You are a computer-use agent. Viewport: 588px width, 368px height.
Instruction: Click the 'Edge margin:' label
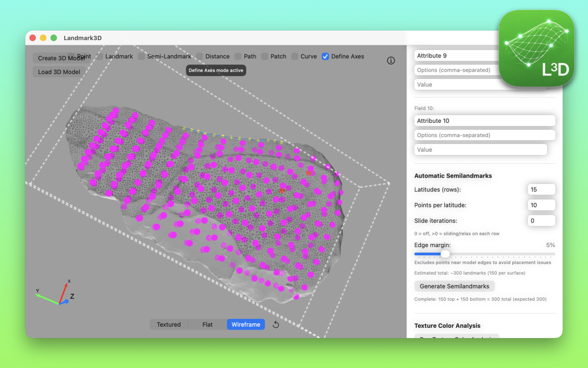[432, 245]
